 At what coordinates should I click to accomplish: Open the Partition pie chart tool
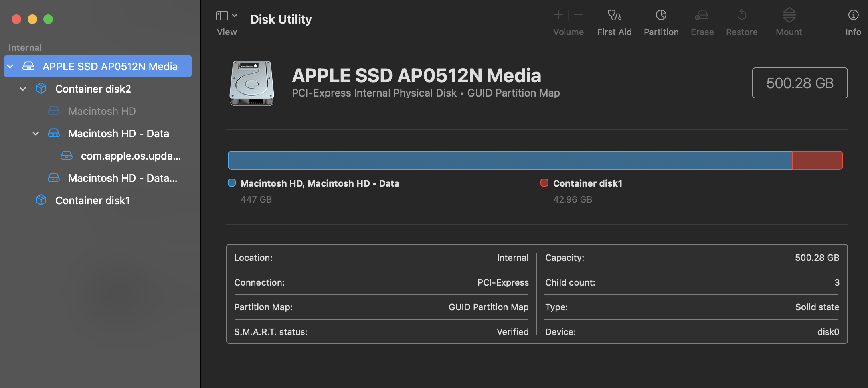point(661,16)
